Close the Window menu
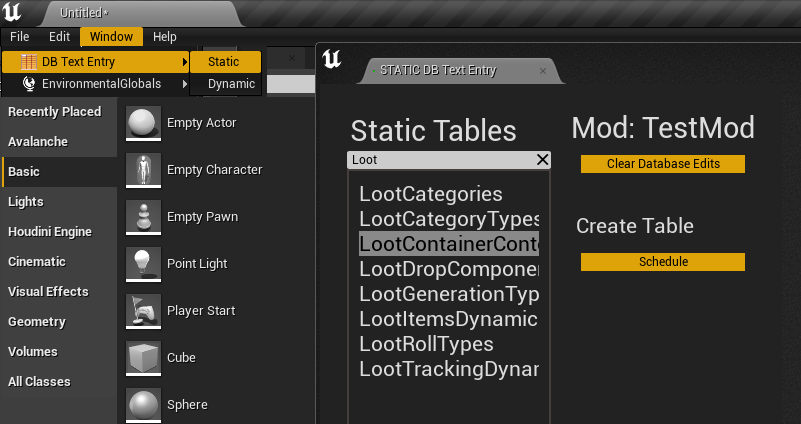 pyautogui.click(x=111, y=37)
